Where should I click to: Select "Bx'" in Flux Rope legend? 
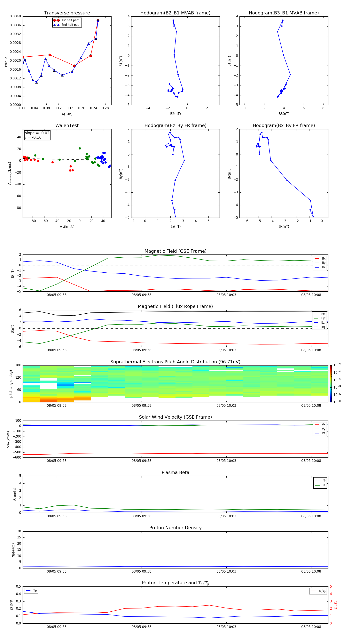pyautogui.click(x=320, y=314)
